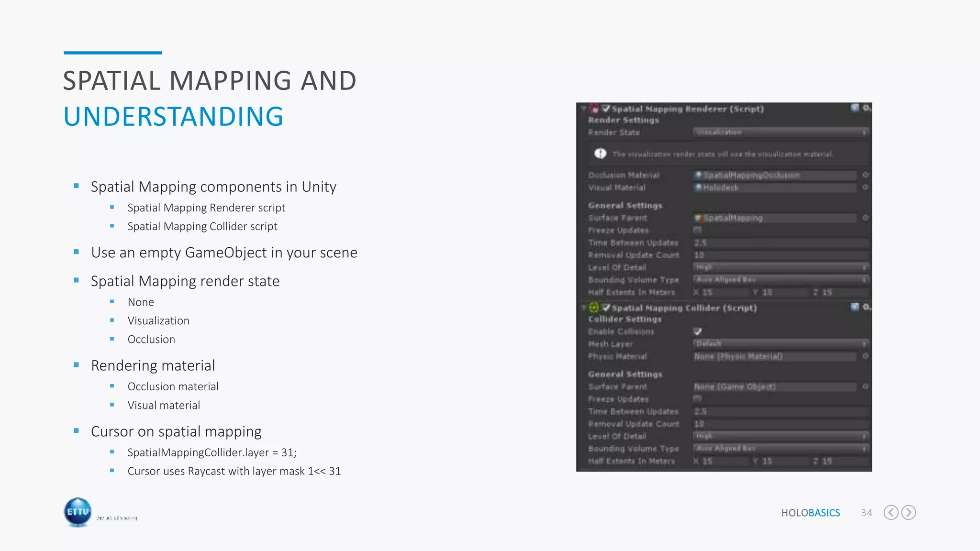Click the HOLOBASICS footer label
The height and width of the screenshot is (551, 980).
coord(811,513)
